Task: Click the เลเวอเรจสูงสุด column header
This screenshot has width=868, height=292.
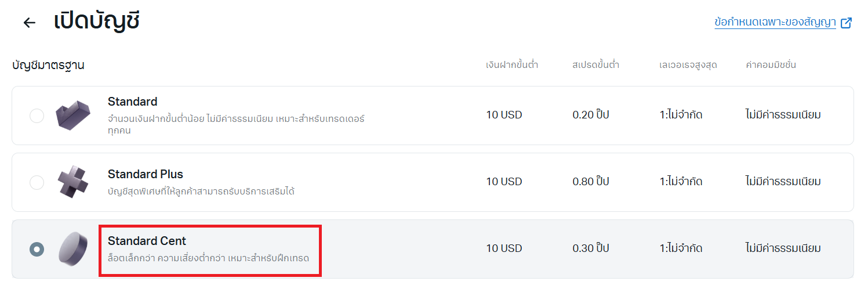Action: point(688,65)
